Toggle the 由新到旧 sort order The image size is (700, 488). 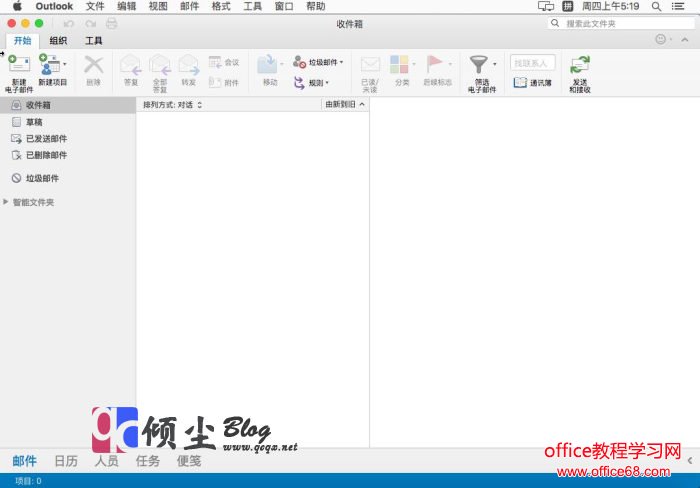(344, 104)
